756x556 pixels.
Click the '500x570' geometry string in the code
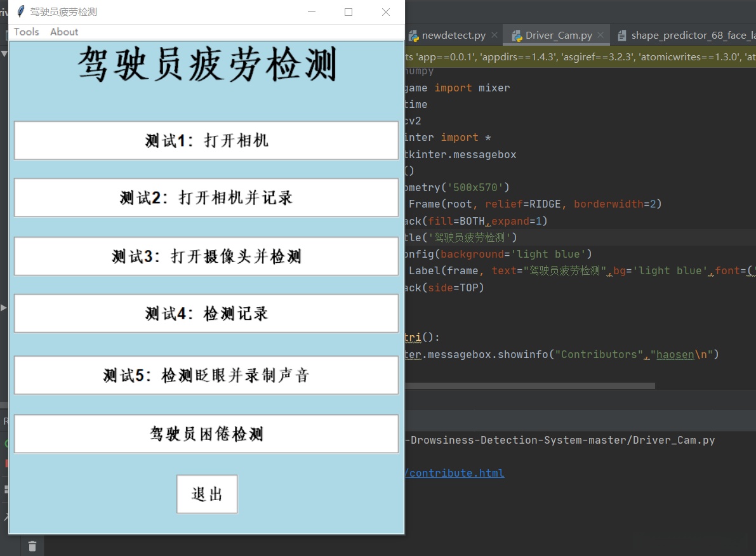click(x=475, y=187)
